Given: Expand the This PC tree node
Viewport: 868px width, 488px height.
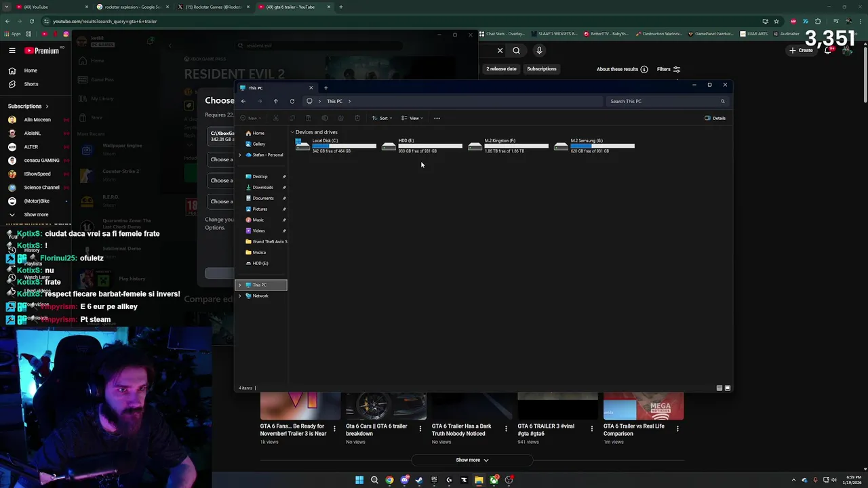Looking at the screenshot, I should (239, 285).
